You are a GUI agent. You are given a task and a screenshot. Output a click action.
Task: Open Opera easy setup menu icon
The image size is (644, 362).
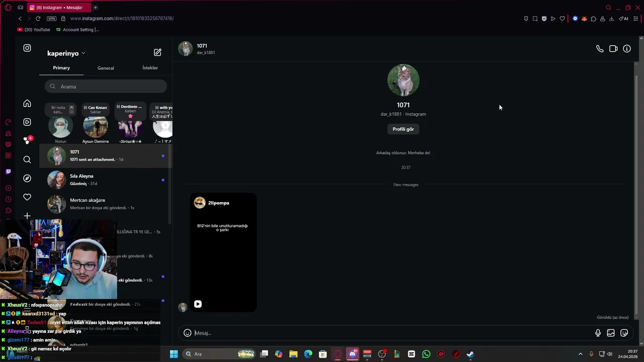636,19
